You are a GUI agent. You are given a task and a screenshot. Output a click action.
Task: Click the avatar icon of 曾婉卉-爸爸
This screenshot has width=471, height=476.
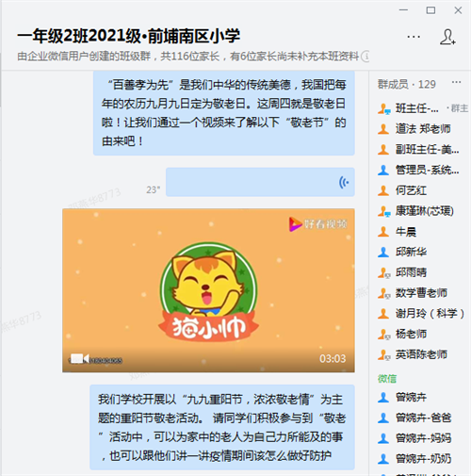pos(383,418)
